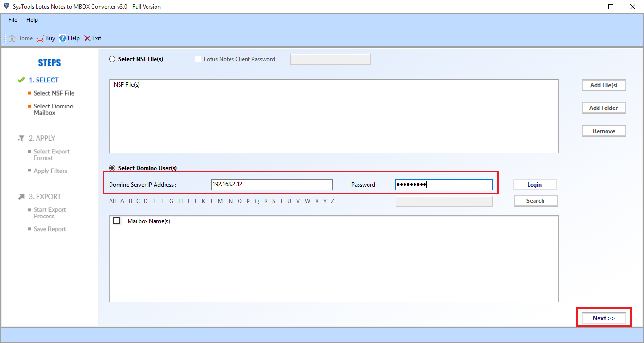
Task: Click the Lotus Notes Client Password text box
Action: tap(330, 59)
